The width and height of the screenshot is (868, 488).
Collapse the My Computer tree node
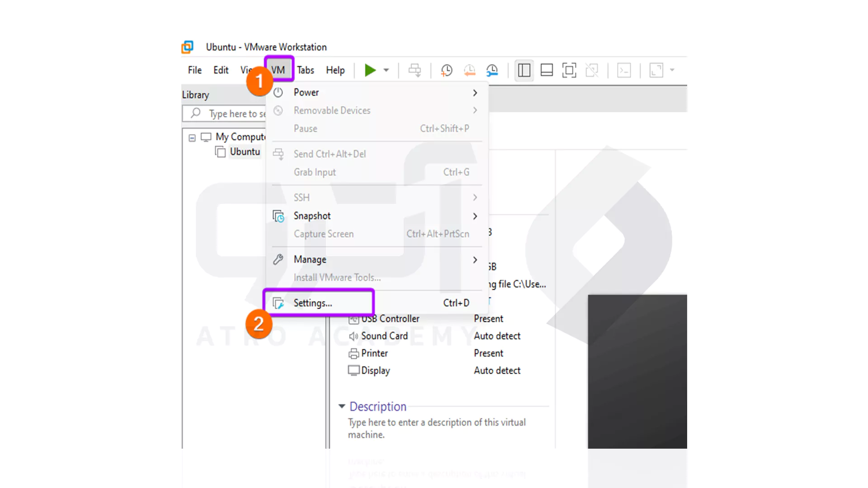[192, 138]
